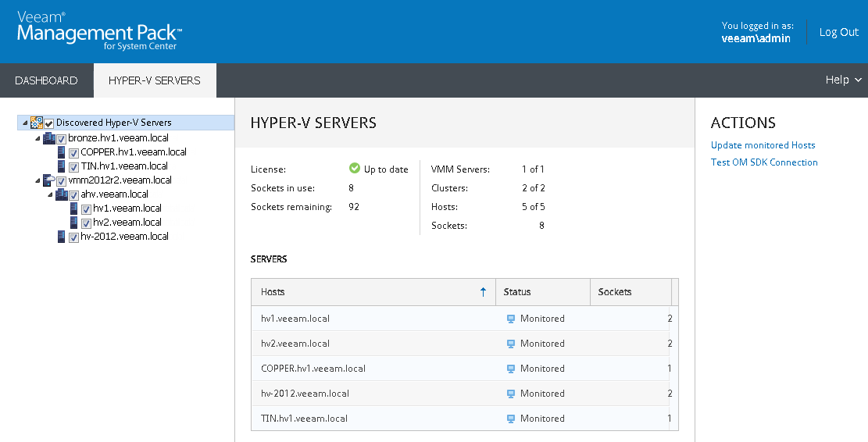The width and height of the screenshot is (868, 442).
Task: Uncheck ahv.veeam.local checkbox
Action: pos(73,195)
